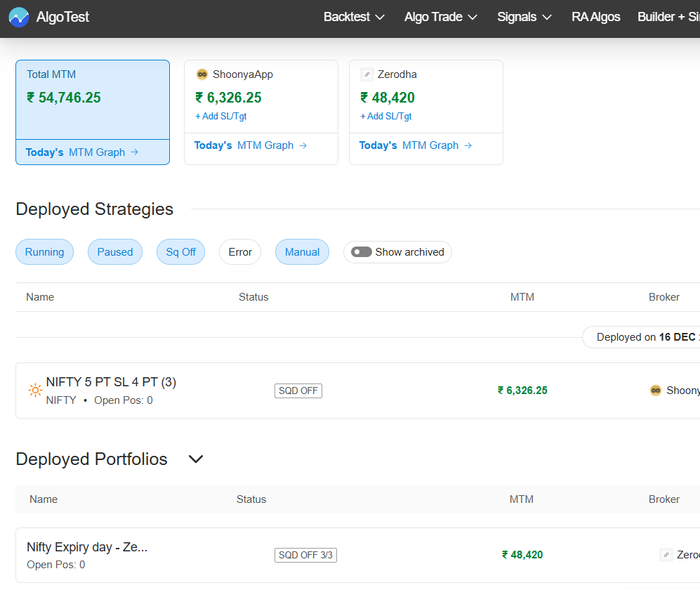Click the ShoonyaApp broker icon in card

point(202,74)
